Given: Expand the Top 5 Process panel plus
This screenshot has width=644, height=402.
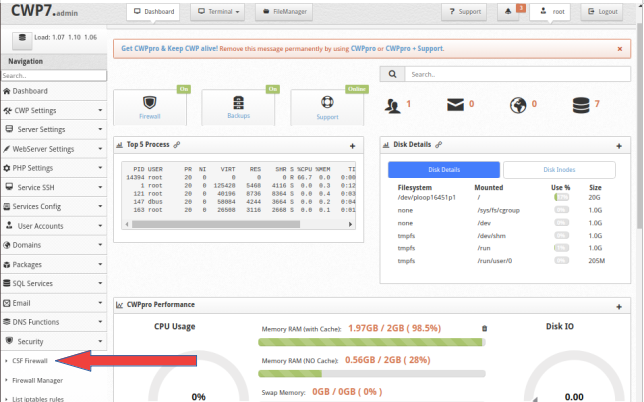Looking at the screenshot, I should 352,146.
